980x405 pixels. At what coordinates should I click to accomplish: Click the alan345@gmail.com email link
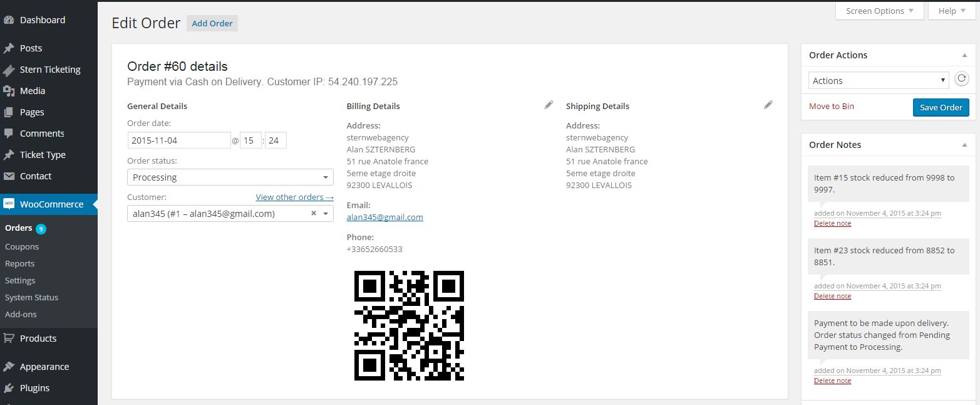point(384,217)
